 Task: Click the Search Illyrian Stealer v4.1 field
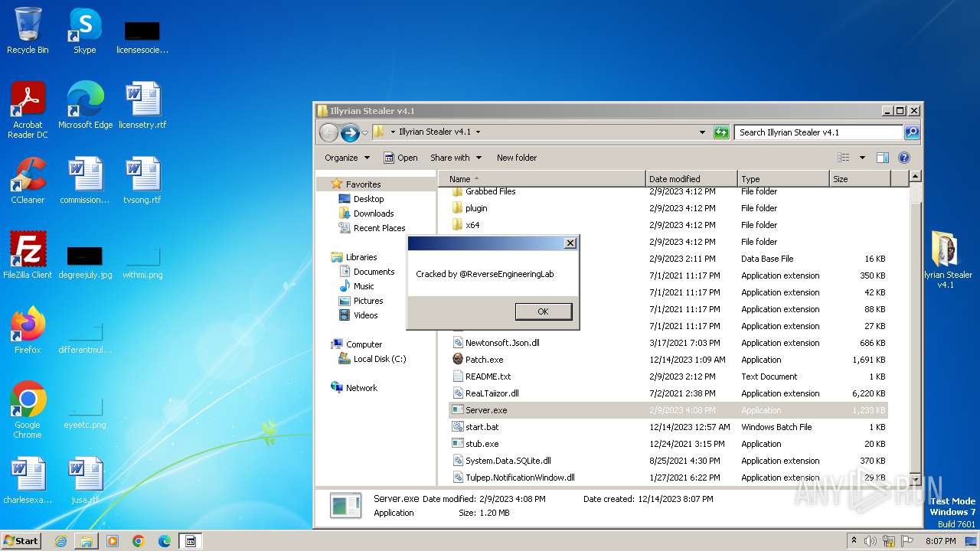coord(818,132)
